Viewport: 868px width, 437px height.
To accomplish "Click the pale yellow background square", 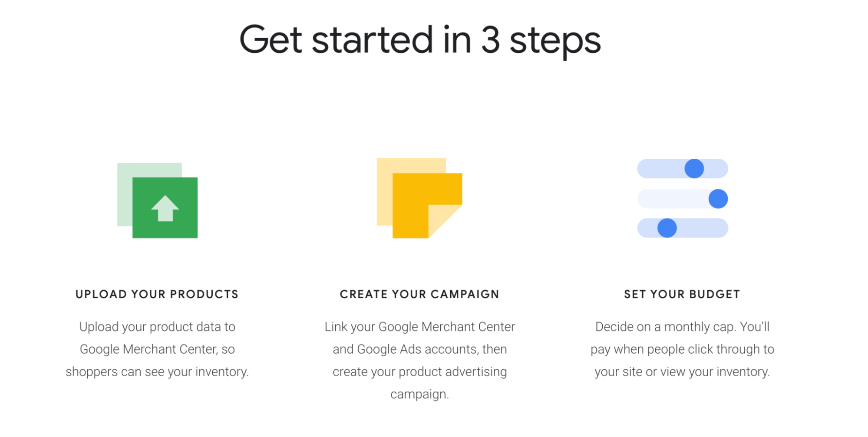I will 384,192.
